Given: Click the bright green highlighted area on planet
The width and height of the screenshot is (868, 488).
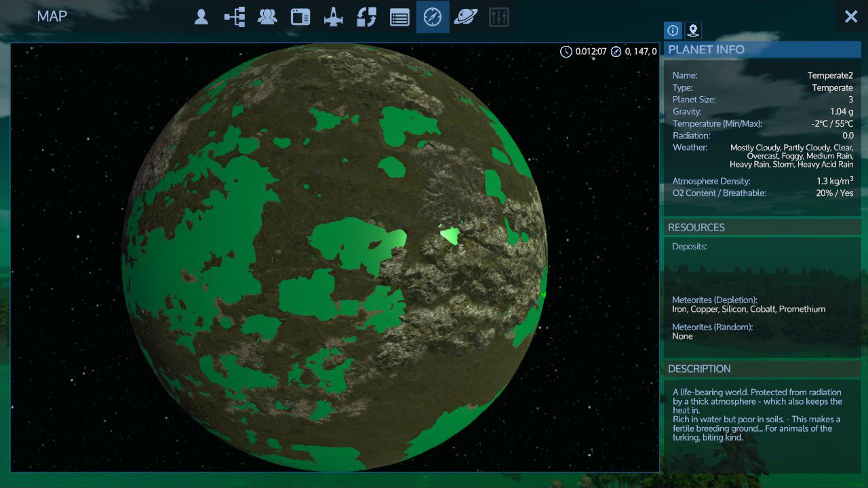Looking at the screenshot, I should click(449, 236).
